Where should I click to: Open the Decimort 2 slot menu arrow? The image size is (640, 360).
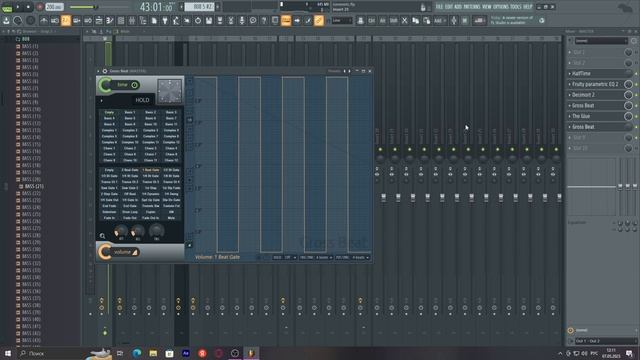570,95
